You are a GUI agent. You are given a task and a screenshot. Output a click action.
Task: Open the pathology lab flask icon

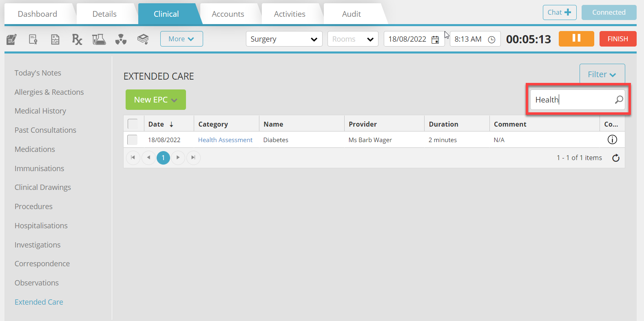pos(99,39)
